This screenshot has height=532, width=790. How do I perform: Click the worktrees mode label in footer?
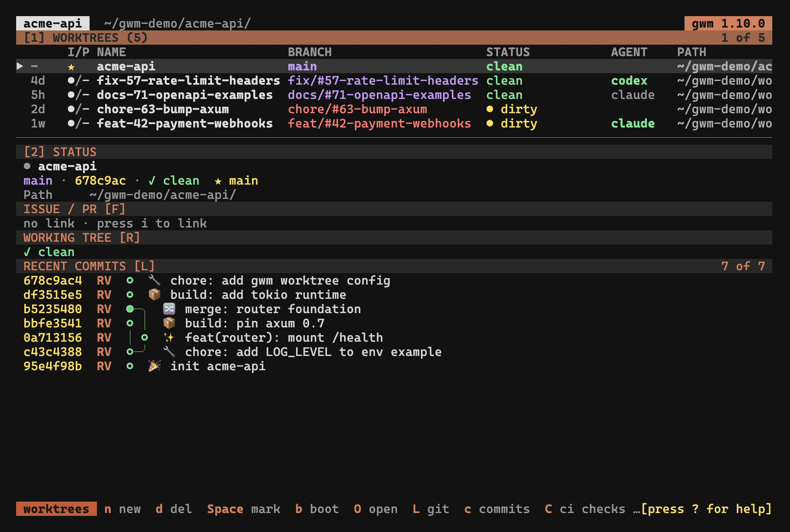point(56,509)
